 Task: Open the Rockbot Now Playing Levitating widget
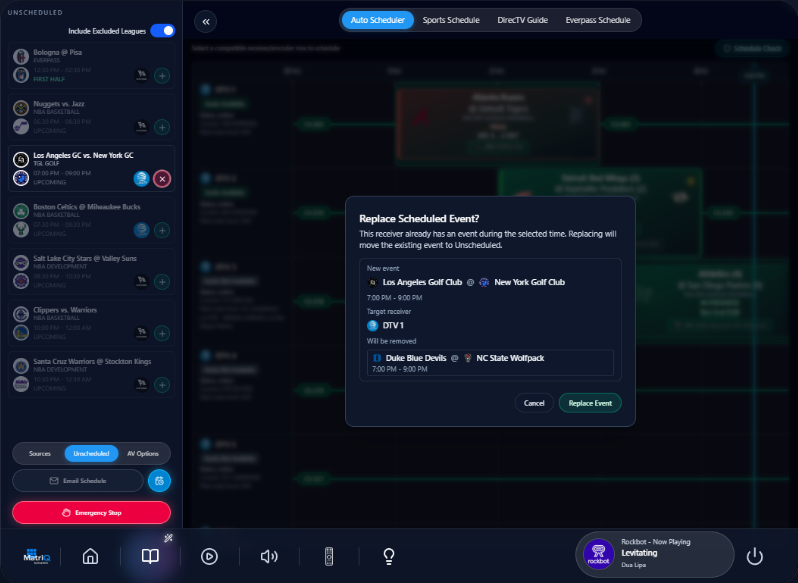[x=655, y=555]
